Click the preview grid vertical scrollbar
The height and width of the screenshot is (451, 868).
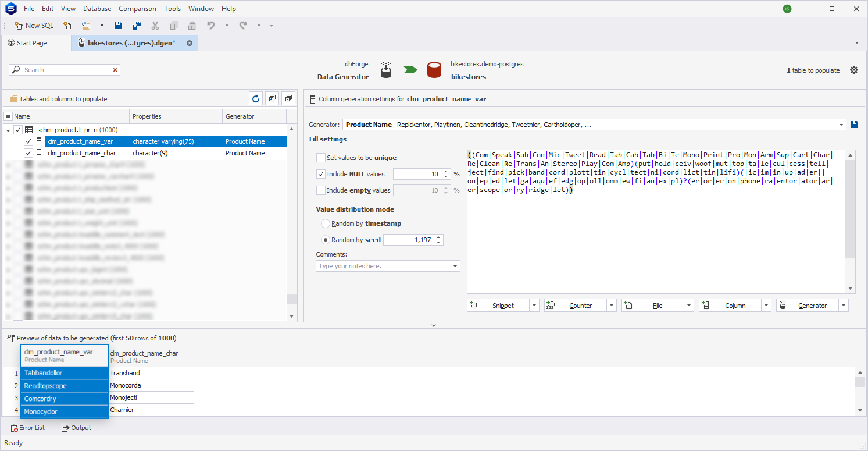click(860, 391)
